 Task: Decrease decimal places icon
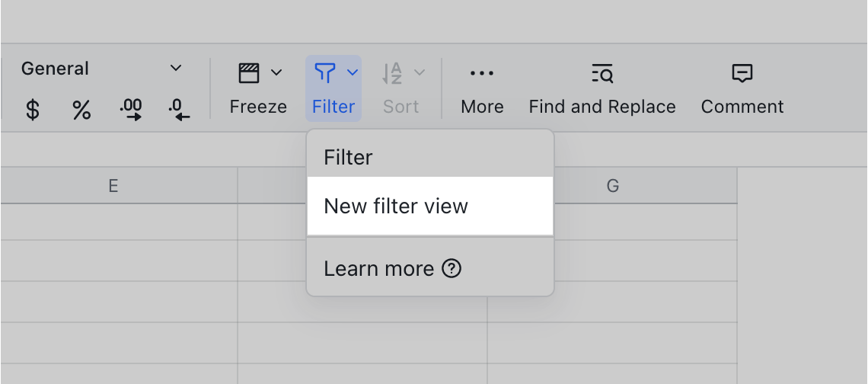(179, 110)
